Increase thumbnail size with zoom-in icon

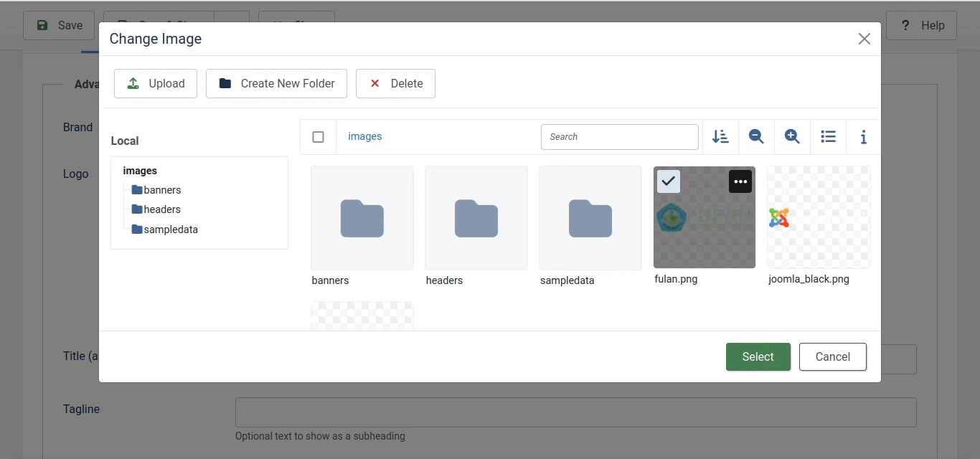point(792,137)
